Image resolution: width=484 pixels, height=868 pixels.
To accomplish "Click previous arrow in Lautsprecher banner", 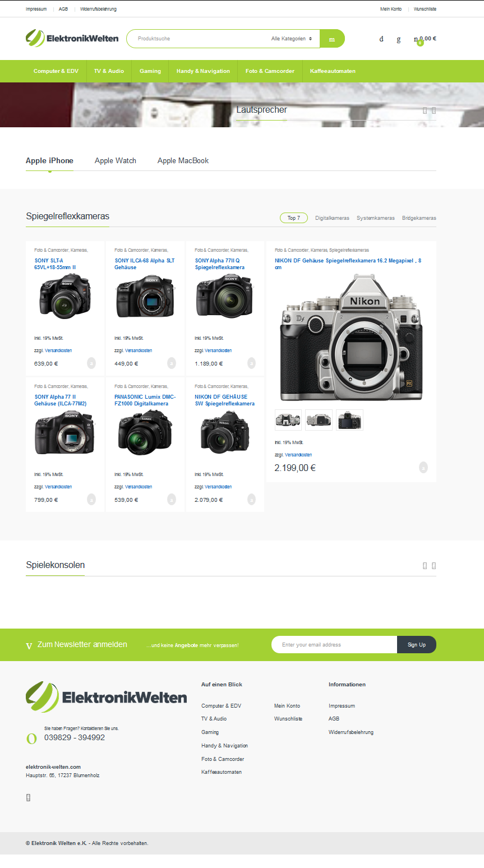I will (425, 110).
